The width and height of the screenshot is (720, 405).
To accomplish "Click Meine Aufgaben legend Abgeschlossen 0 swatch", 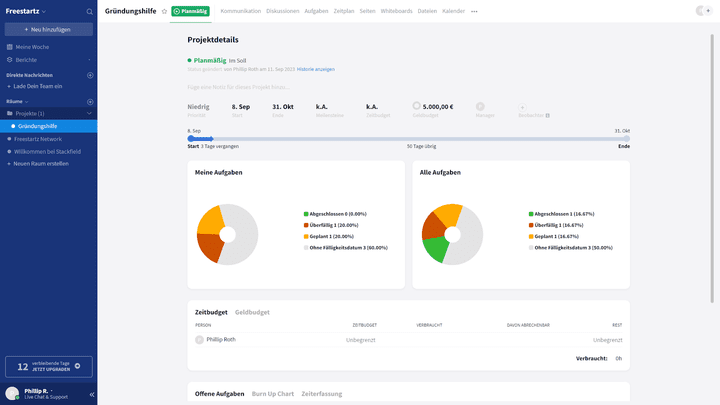I will [306, 214].
